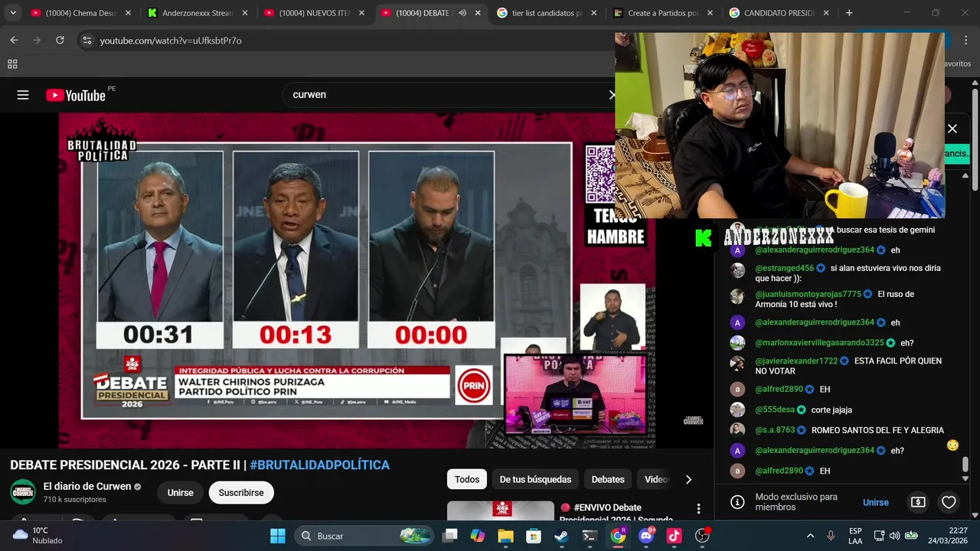Show hidden system tray icons
This screenshot has width=980, height=551.
point(810,536)
